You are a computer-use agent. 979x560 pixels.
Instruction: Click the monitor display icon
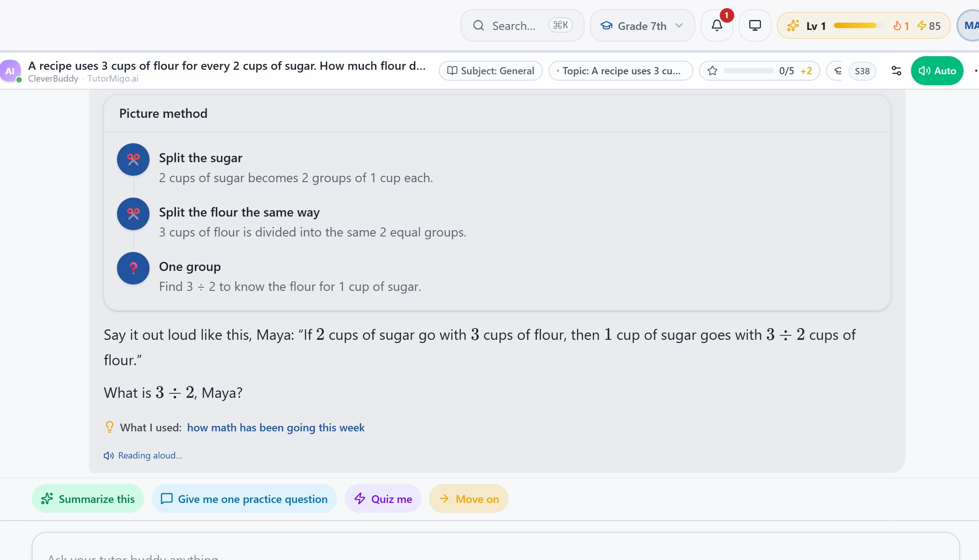pyautogui.click(x=755, y=25)
